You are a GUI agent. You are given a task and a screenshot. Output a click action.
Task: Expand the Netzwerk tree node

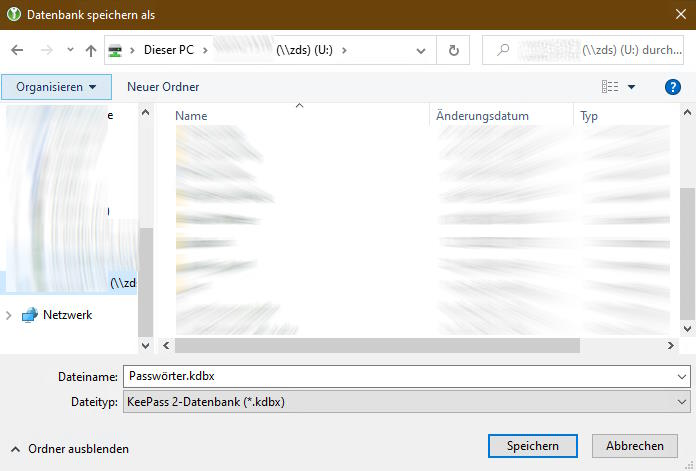click(x=10, y=314)
